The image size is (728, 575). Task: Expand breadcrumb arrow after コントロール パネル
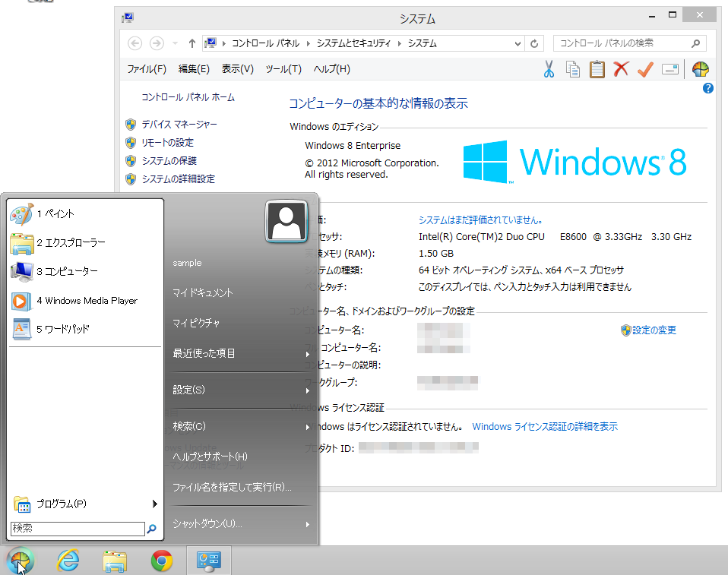[x=309, y=43]
